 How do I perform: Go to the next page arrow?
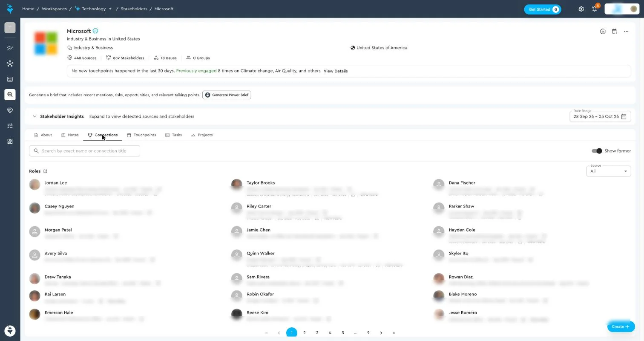coord(381,333)
